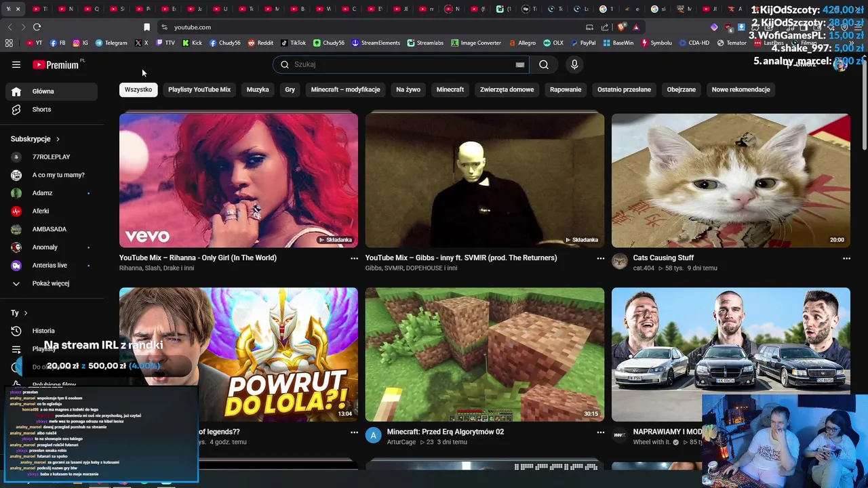
Task: Open cat.404 channel avatar
Action: pyautogui.click(x=620, y=262)
